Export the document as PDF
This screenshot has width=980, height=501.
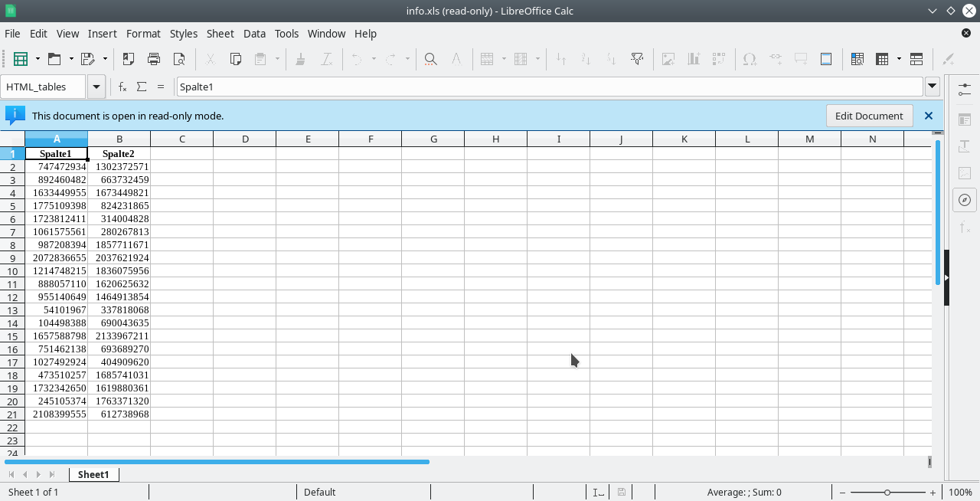(128, 59)
